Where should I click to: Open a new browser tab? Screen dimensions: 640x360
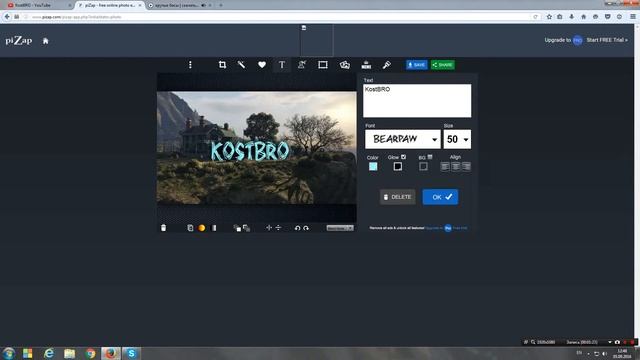click(x=221, y=5)
